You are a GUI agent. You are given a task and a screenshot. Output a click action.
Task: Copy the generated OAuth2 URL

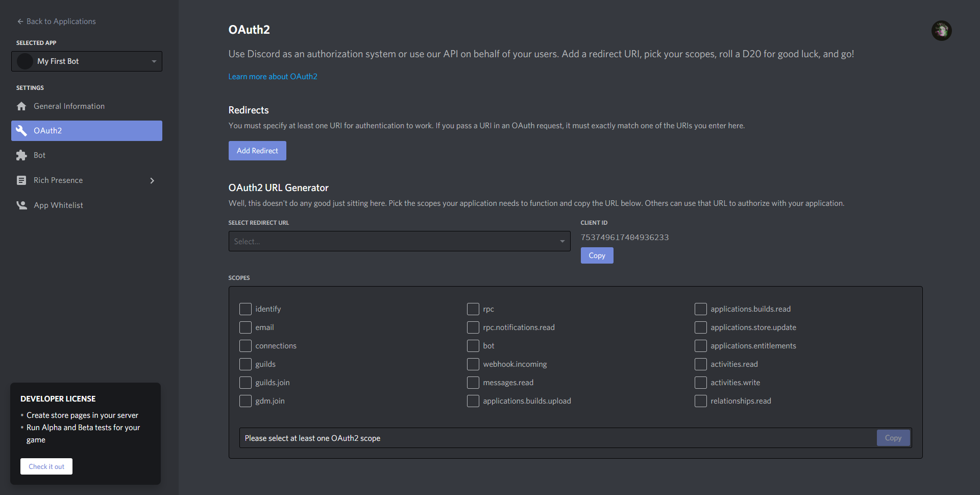coord(893,438)
